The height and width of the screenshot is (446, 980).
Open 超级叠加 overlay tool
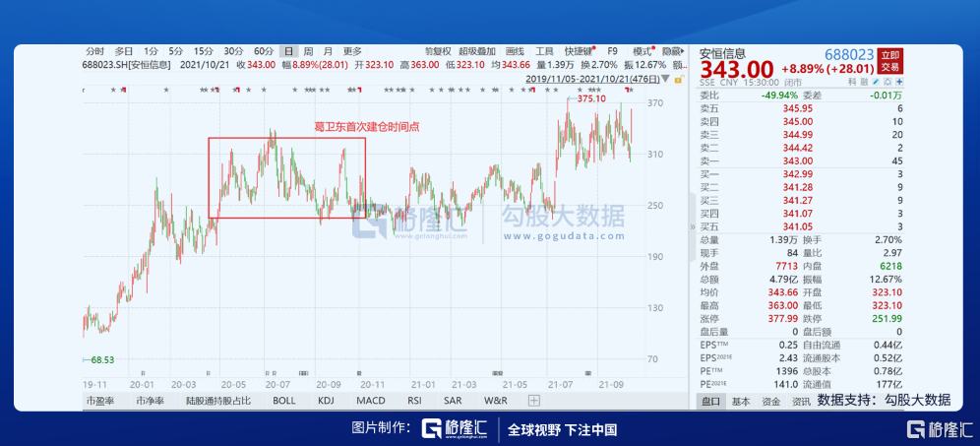tap(477, 51)
